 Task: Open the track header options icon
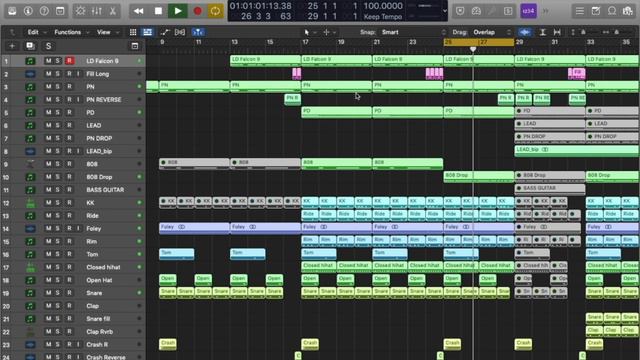coord(135,46)
